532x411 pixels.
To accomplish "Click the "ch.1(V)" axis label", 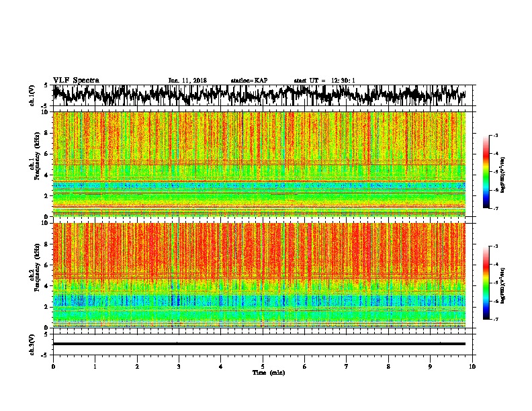I will point(32,95).
